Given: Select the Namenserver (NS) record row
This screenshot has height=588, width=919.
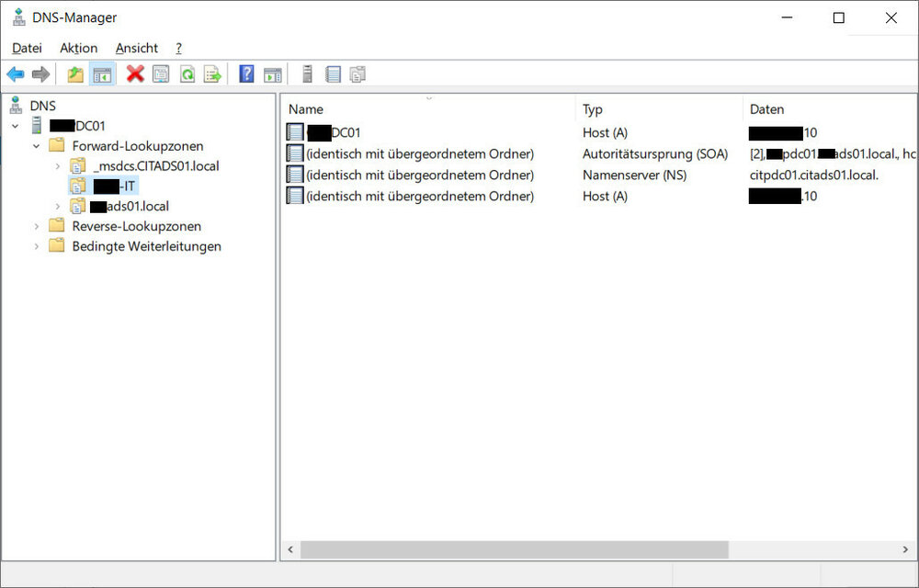Looking at the screenshot, I should tap(420, 175).
